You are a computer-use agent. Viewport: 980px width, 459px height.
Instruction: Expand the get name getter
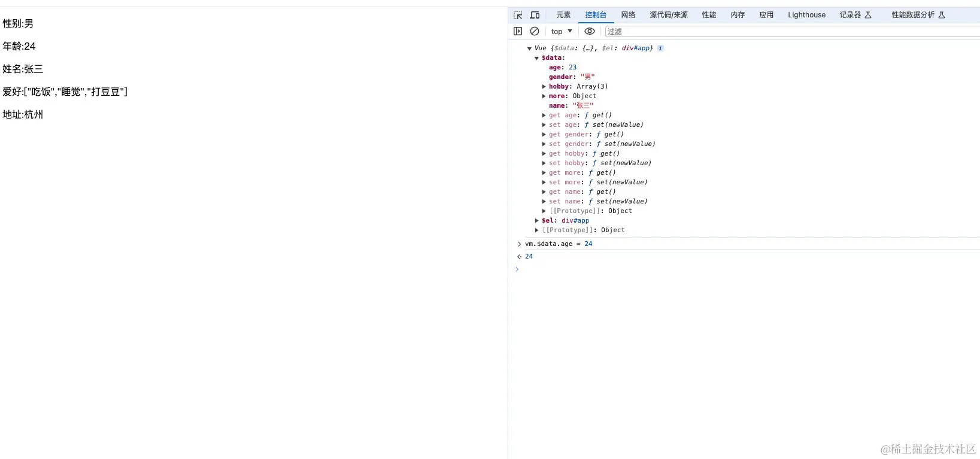544,192
